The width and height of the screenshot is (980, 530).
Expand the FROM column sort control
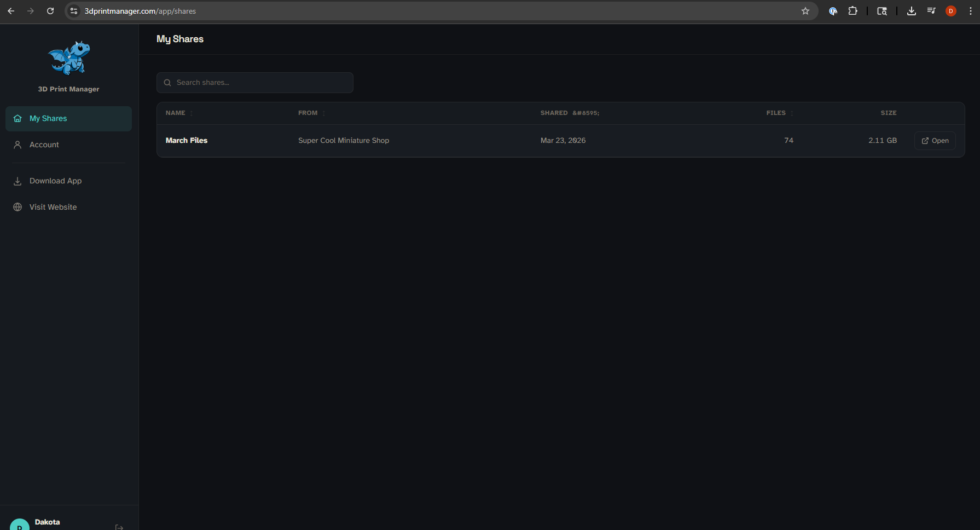tap(323, 113)
